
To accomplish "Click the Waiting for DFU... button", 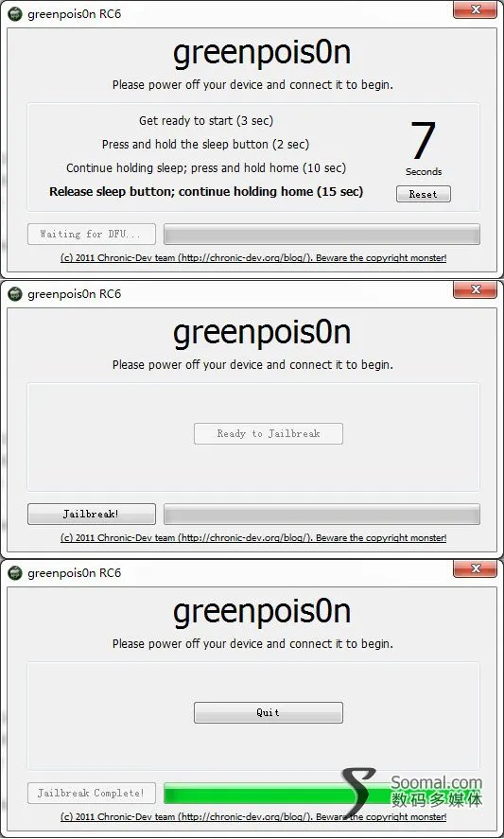I will point(92,234).
